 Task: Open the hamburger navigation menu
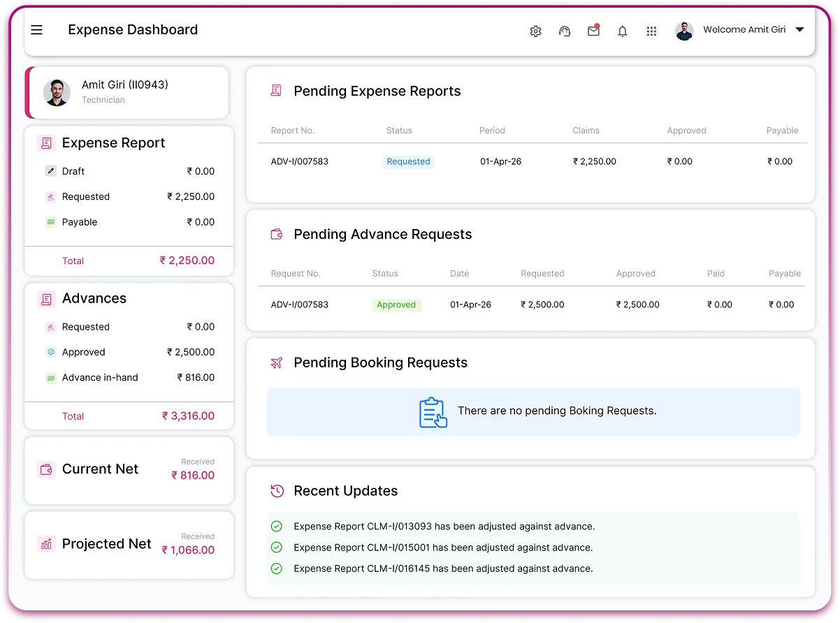[x=37, y=30]
